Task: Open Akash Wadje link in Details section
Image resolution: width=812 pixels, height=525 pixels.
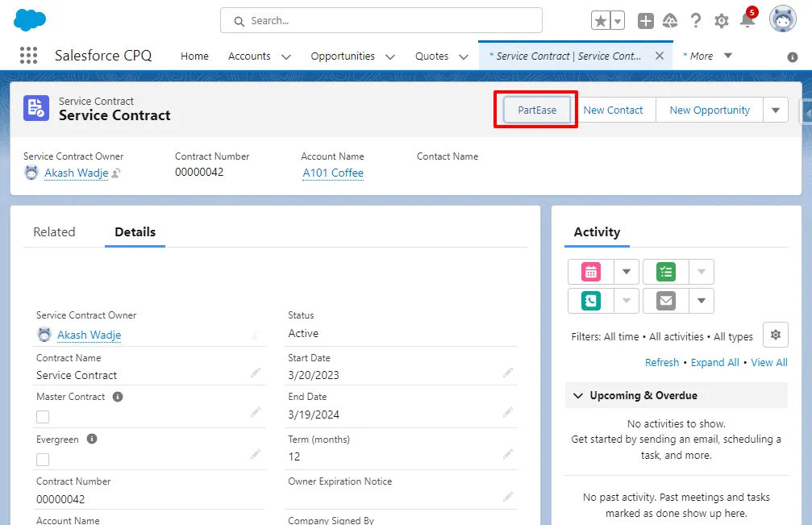Action: 89,335
